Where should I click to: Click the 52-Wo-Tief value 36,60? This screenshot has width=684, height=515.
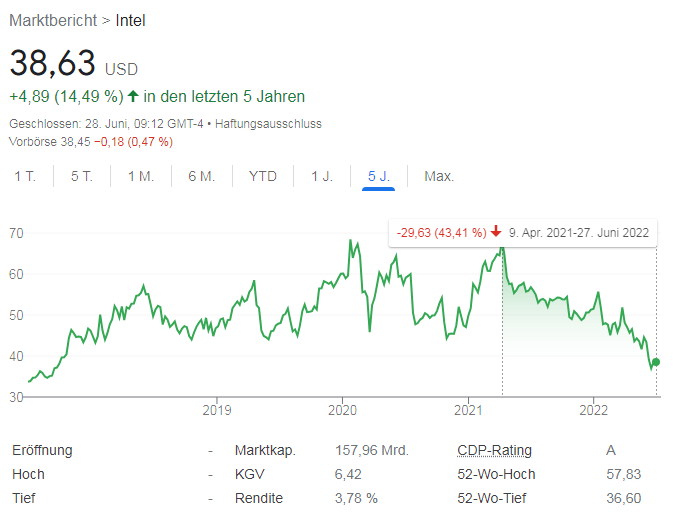623,498
